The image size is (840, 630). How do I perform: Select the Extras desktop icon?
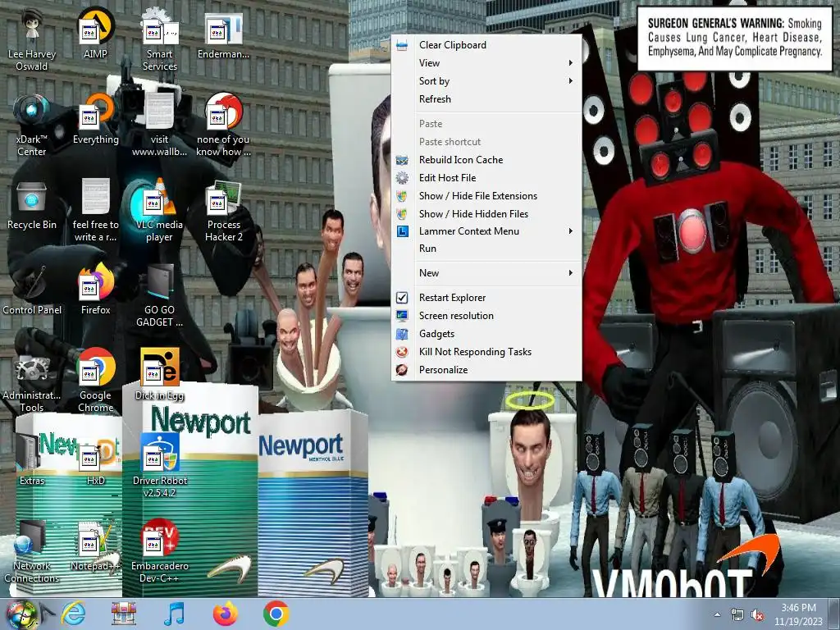click(32, 459)
